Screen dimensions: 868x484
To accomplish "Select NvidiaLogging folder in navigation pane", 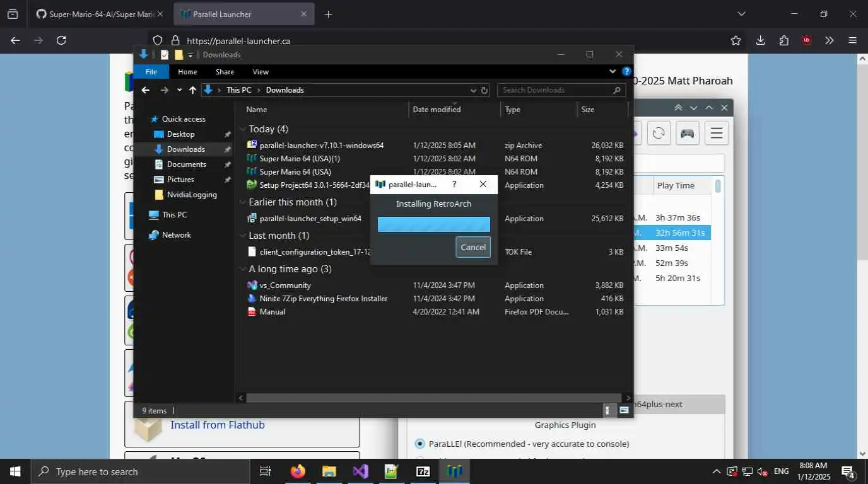I will coord(192,194).
